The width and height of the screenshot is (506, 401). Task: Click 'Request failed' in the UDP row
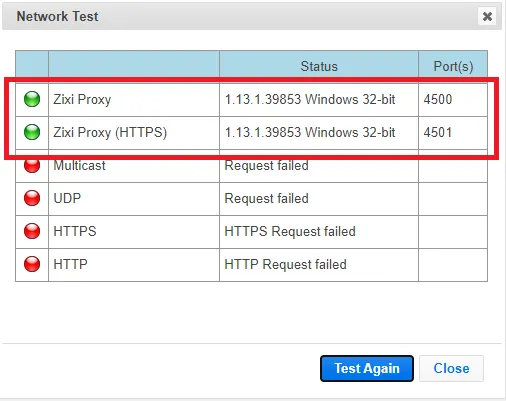click(x=266, y=198)
